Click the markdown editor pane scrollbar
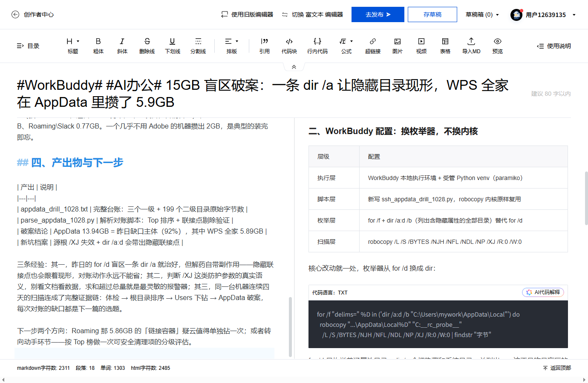 [291, 327]
